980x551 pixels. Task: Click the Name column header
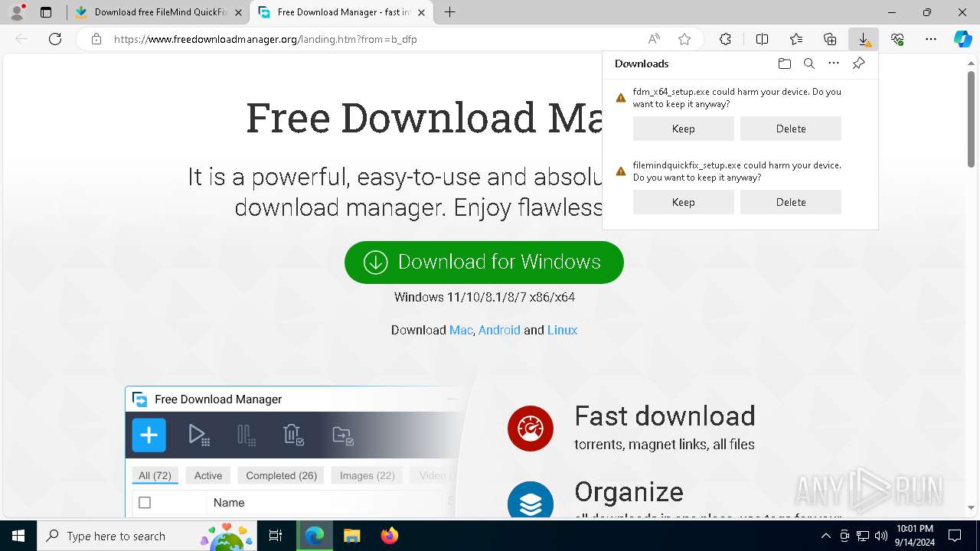(229, 503)
